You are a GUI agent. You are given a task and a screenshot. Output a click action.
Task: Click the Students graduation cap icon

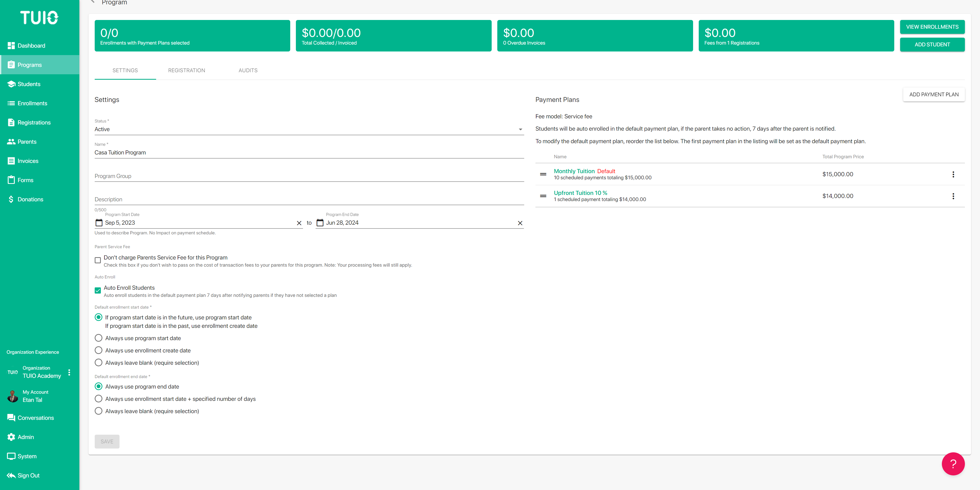pos(11,84)
